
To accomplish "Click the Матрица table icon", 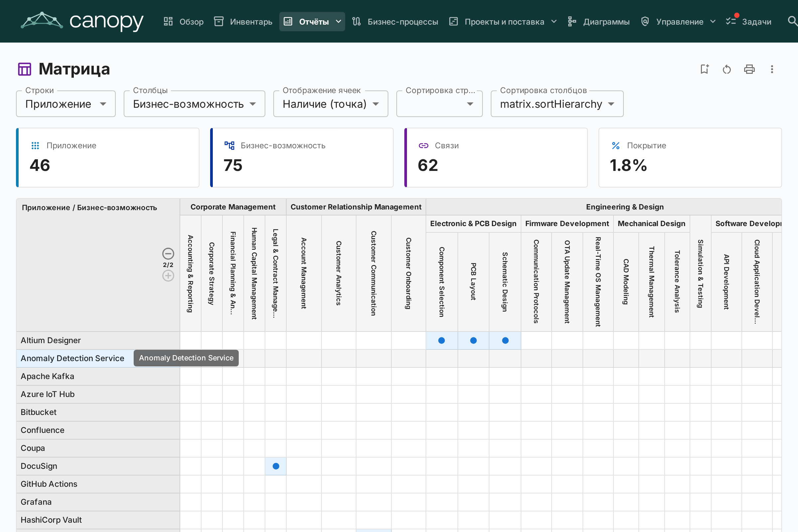I will [24, 69].
